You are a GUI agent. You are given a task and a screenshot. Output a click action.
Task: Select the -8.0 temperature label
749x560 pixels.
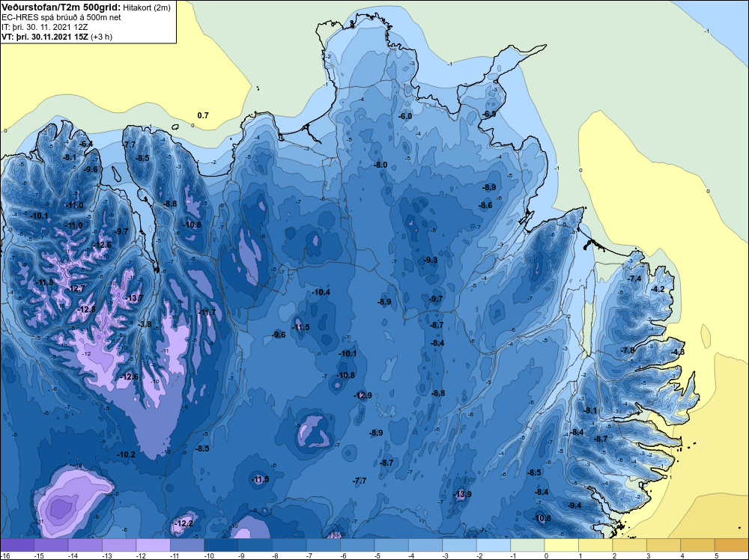click(x=380, y=165)
